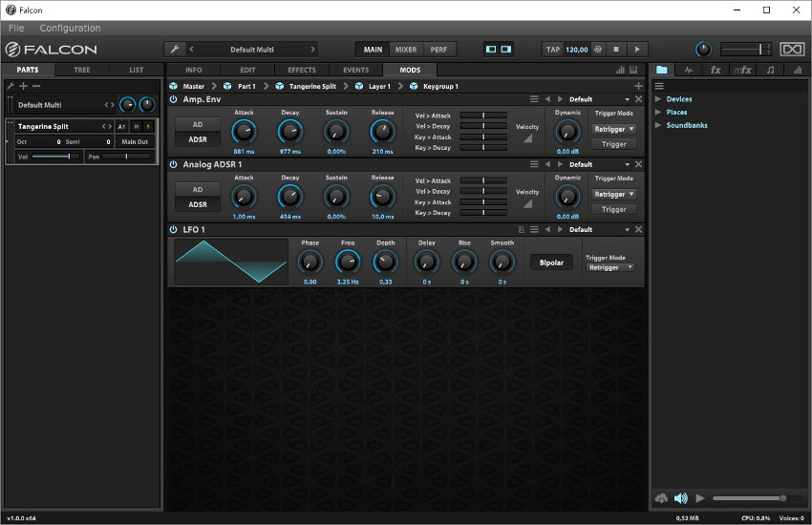Open LFO 1 Default preset dropdown
This screenshot has height=525, width=812.
(x=599, y=230)
